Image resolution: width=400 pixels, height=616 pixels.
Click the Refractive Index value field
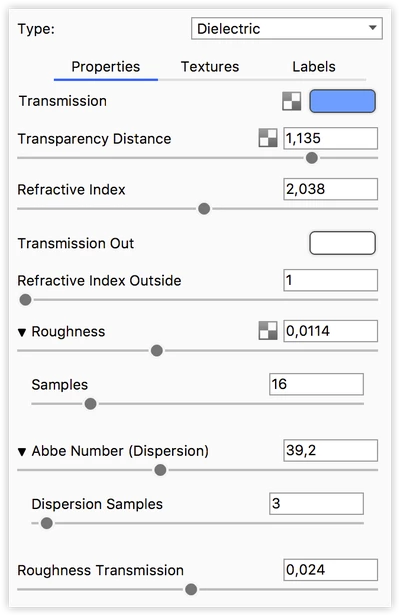(x=330, y=189)
